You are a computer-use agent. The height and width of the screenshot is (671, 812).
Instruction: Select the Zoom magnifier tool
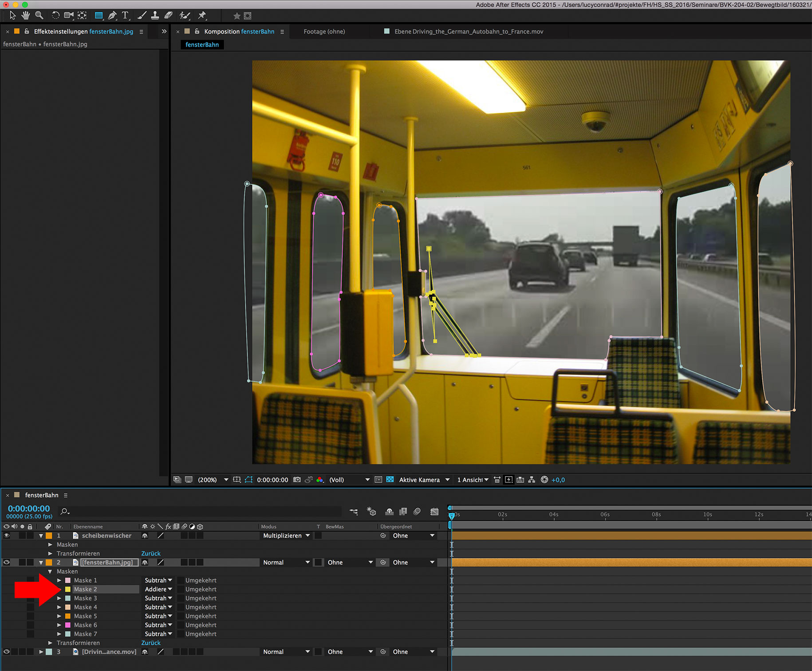point(39,16)
